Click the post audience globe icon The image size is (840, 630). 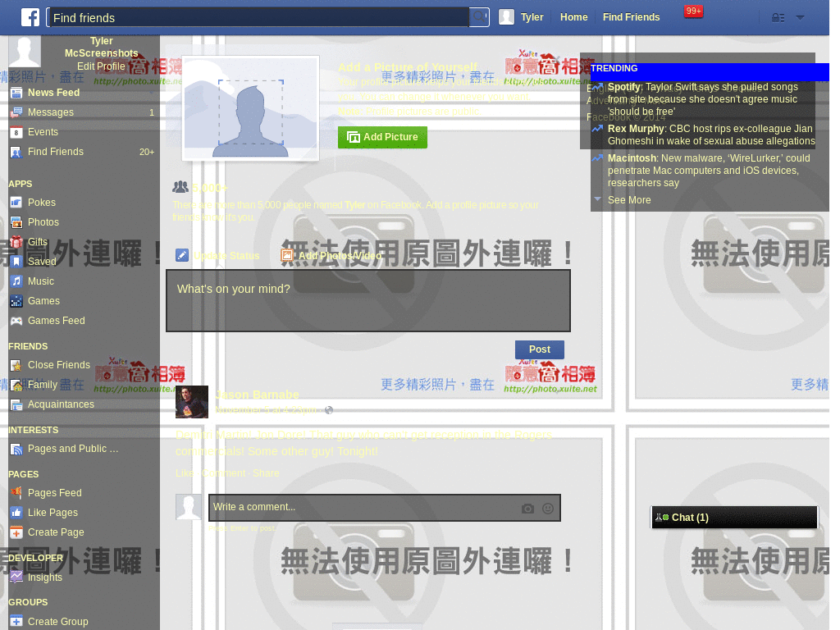click(x=329, y=410)
